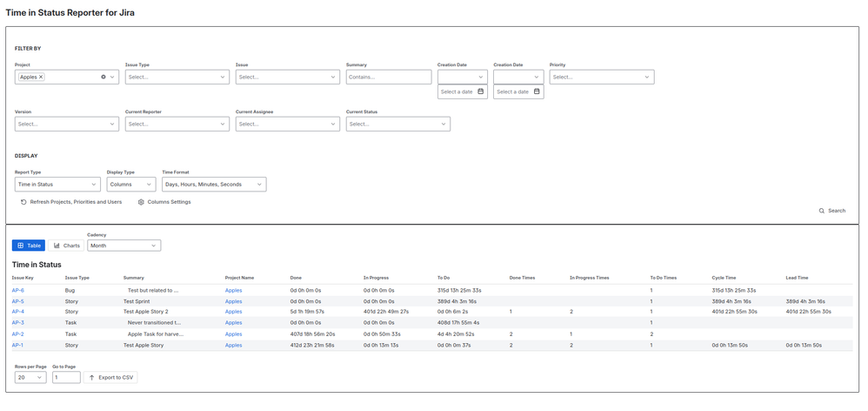Click the Refresh Projects, Priorities and Users icon
The image size is (868, 411).
click(23, 202)
